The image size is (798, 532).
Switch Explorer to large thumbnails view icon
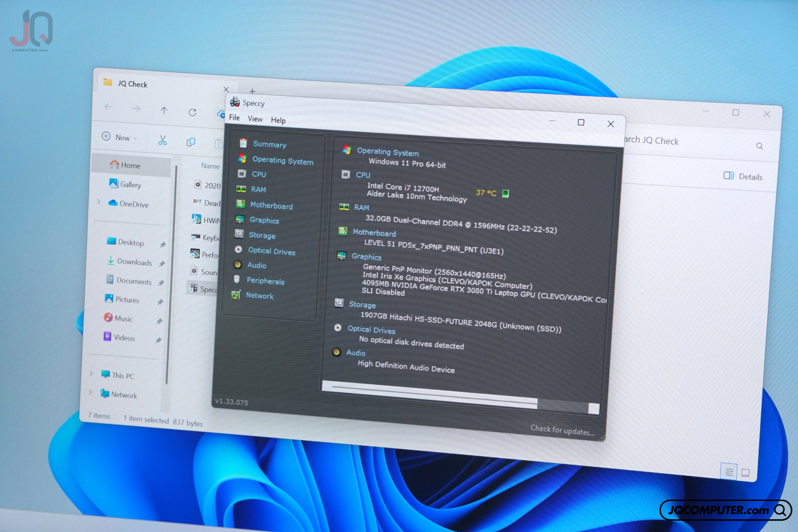(x=745, y=473)
